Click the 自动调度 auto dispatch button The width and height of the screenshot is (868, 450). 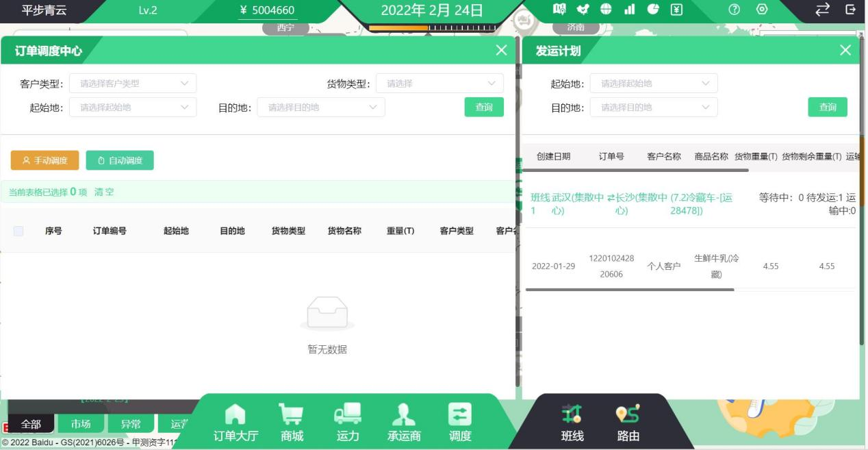(120, 160)
